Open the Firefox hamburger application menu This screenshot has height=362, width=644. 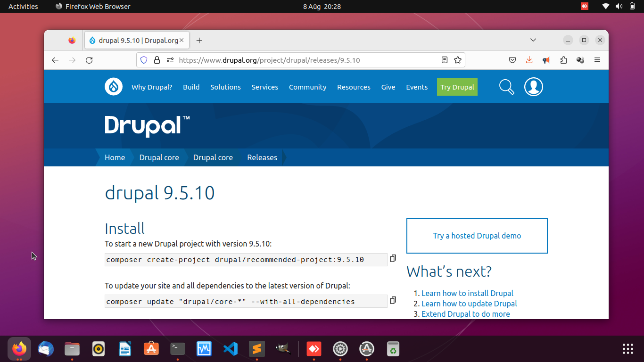click(597, 60)
